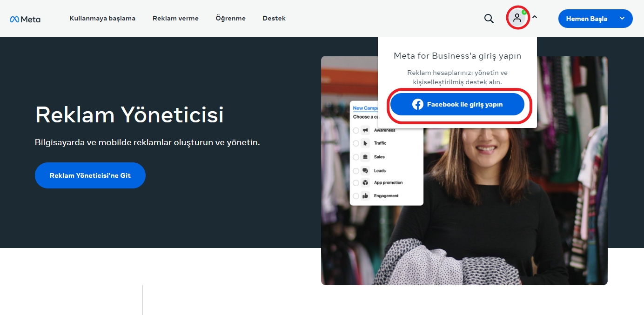Click the Engagement thumbs-up icon

[365, 196]
